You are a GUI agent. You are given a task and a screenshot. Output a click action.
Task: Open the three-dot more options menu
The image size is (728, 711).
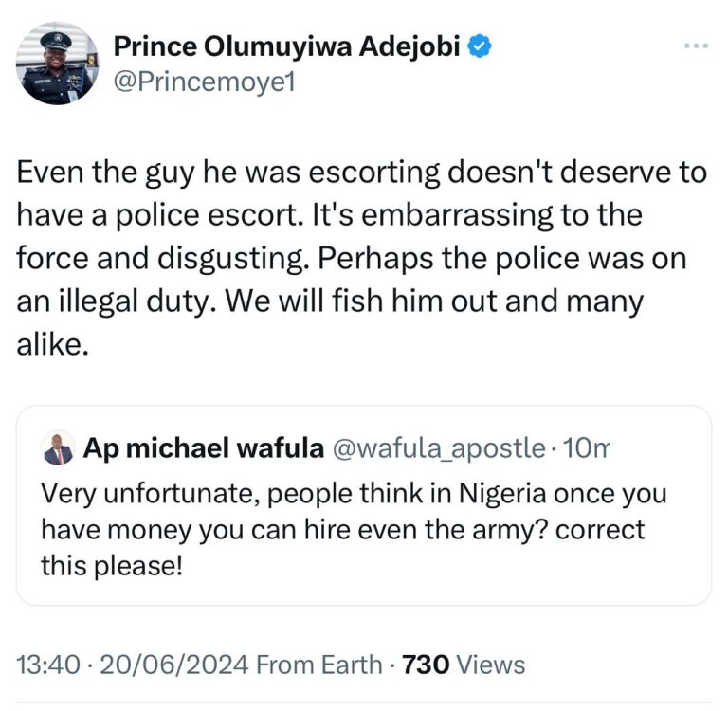[x=697, y=46]
